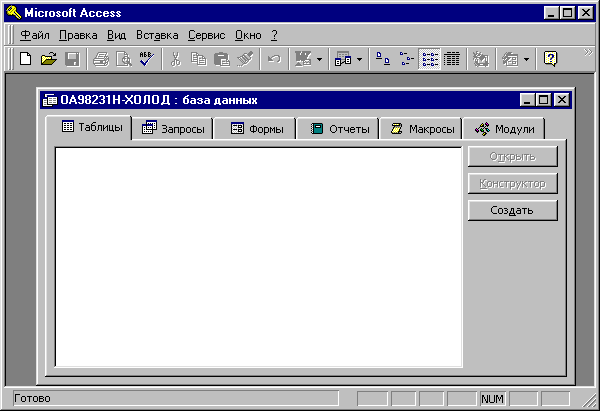This screenshot has width=600, height=411.
Task: Open the Analyze dropdown arrow
Action: click(359, 59)
